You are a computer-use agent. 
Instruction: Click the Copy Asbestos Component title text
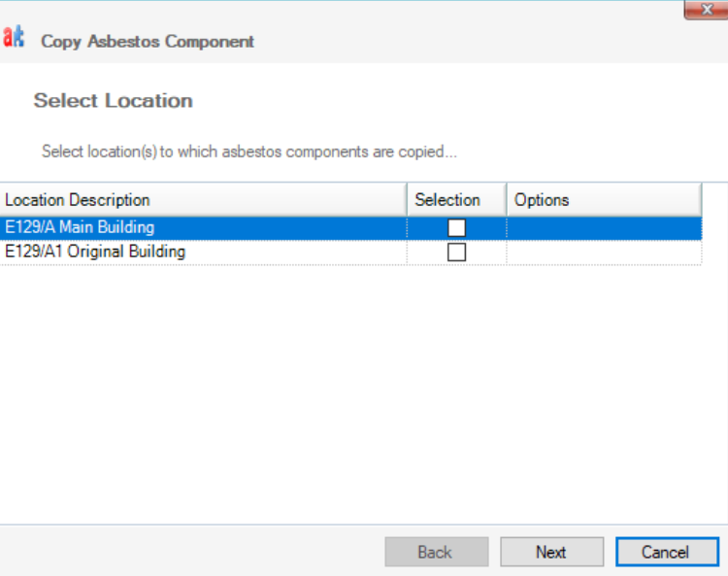point(148,42)
